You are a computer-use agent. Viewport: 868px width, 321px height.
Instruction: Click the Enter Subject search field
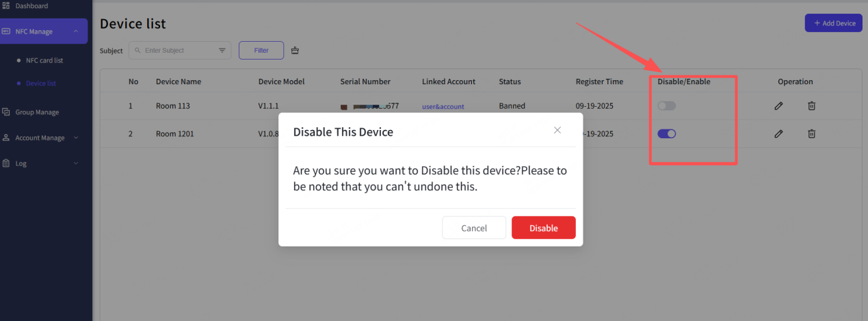tap(178, 51)
